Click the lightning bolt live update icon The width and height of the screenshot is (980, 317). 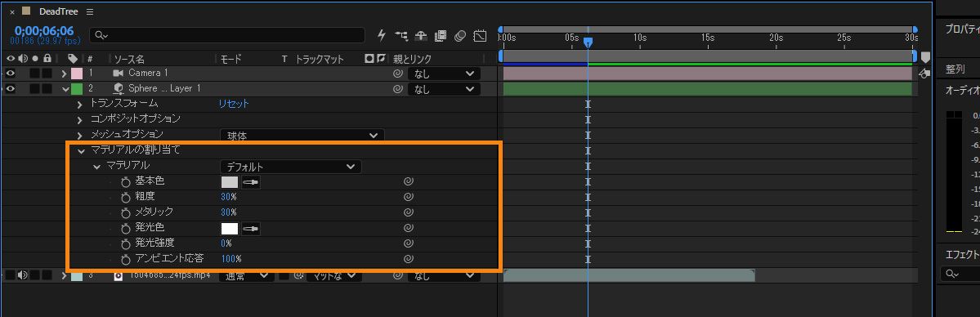(382, 36)
